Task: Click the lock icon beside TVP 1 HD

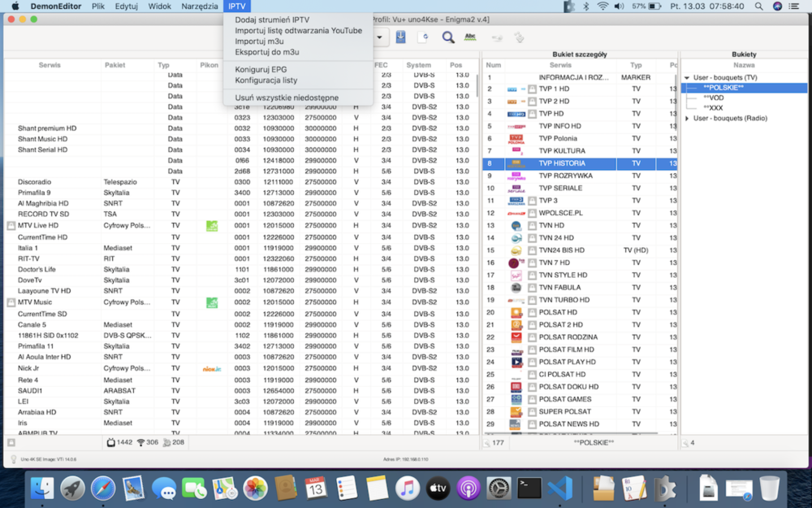Action: 532,89
